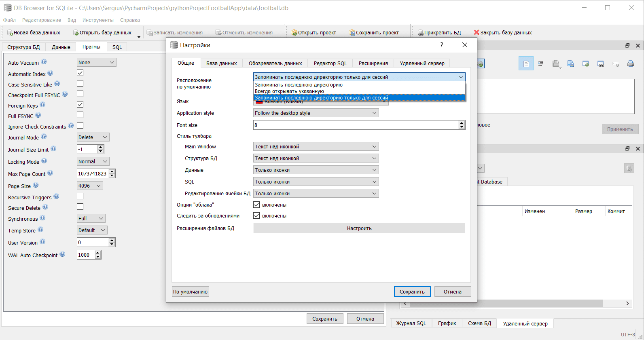Click the Открыть базу данных toolbar icon
Viewport: 644px width, 340px height.
pos(76,33)
